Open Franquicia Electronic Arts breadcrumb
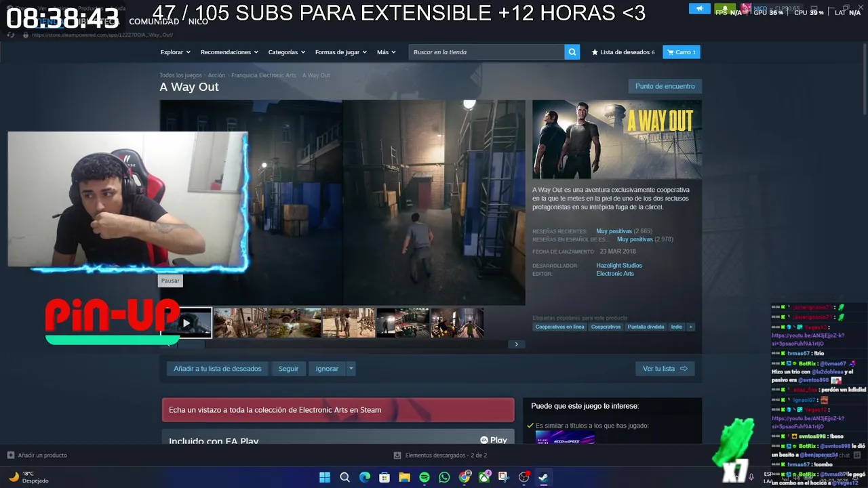The width and height of the screenshot is (868, 488). 264,75
